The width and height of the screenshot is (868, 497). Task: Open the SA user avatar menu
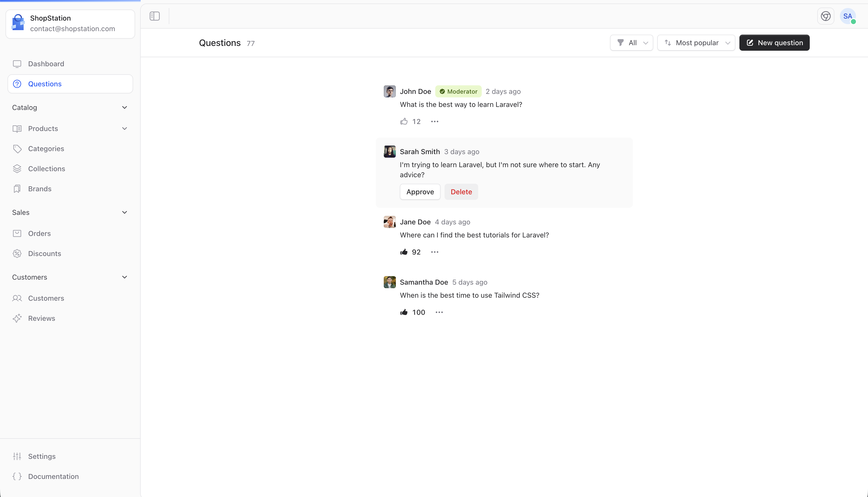tap(848, 16)
